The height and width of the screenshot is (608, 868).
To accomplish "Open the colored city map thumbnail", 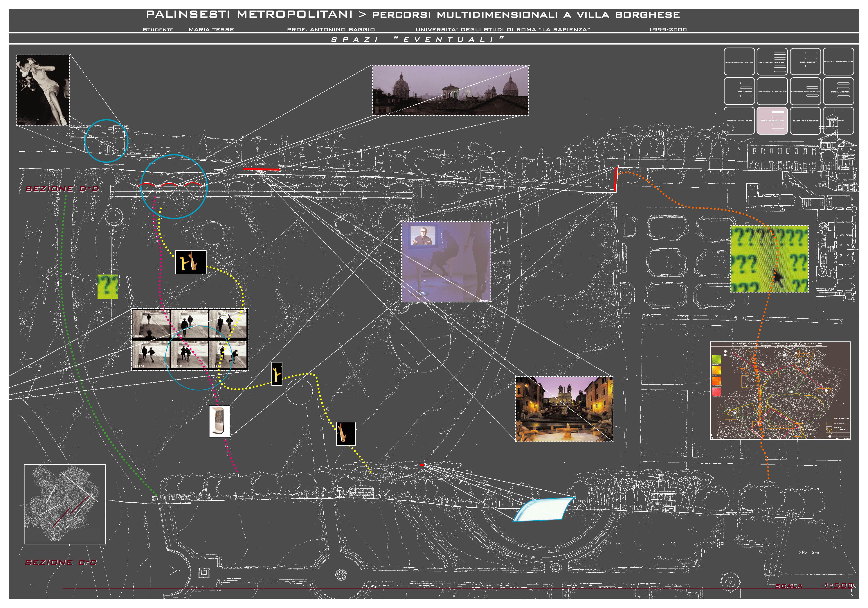I will coord(780,391).
